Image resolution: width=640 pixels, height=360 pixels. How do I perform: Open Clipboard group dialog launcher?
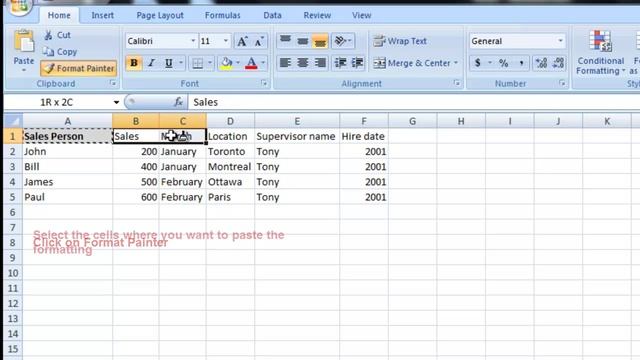(113, 83)
